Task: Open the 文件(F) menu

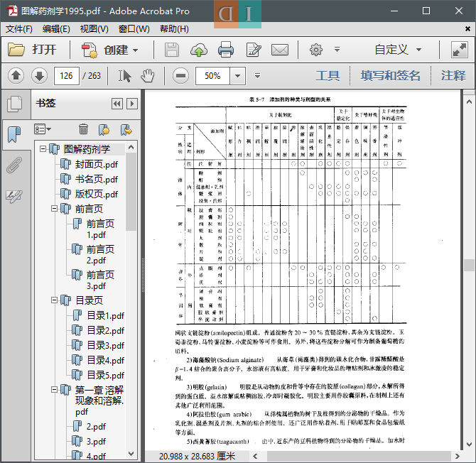Action: point(18,29)
